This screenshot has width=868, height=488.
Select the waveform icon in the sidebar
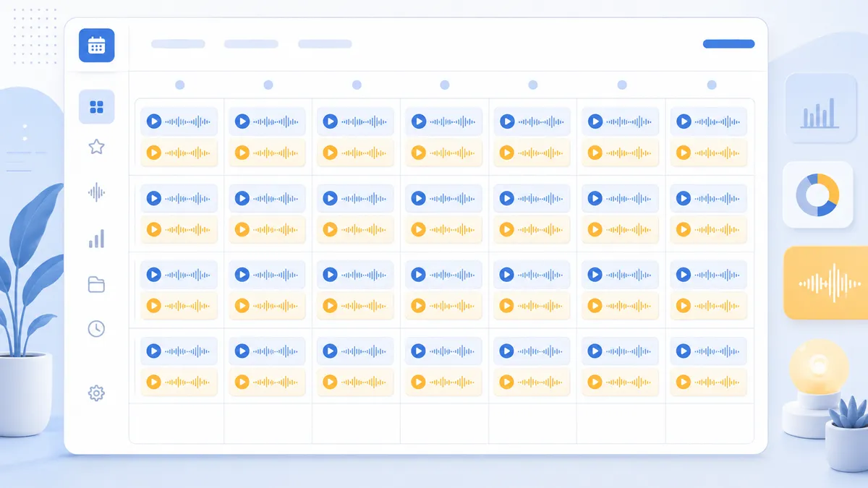tap(96, 192)
